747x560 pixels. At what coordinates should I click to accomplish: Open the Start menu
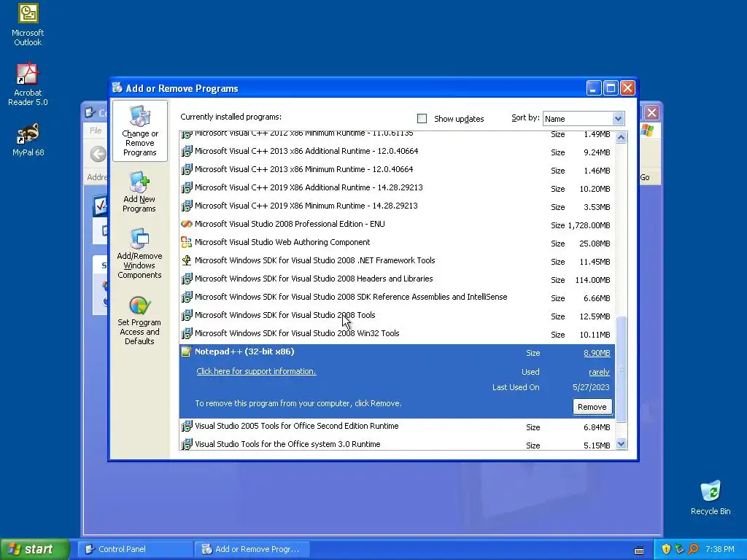pos(34,549)
